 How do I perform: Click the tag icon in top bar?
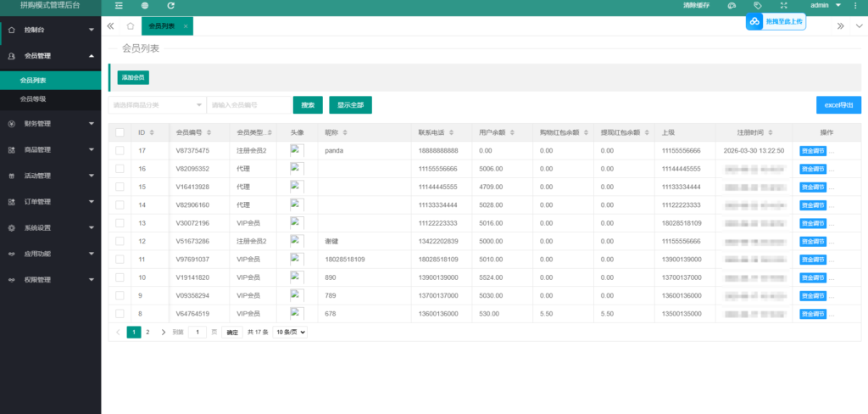pos(758,6)
